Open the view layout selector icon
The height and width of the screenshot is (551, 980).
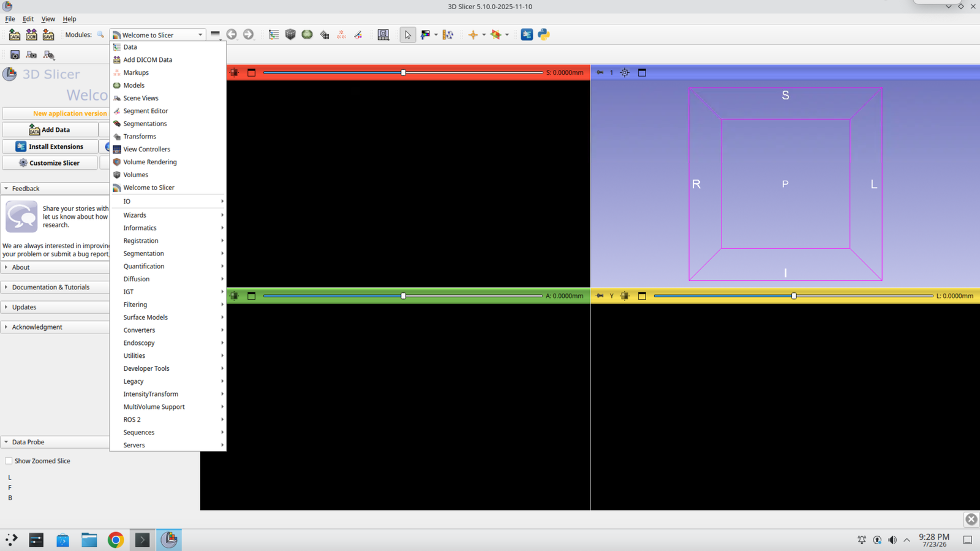(383, 35)
